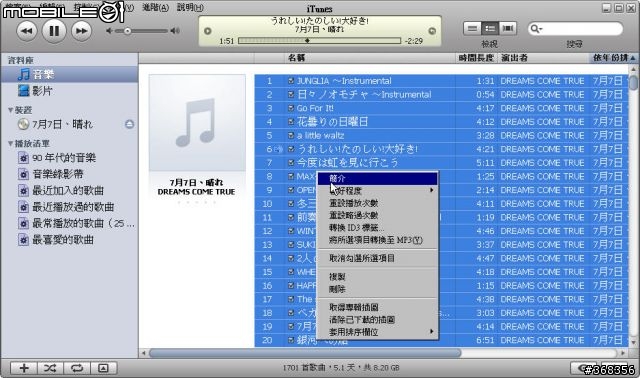Viewport: 640px width, 378px height.
Task: Open the 進階 menu
Action: 156,7
